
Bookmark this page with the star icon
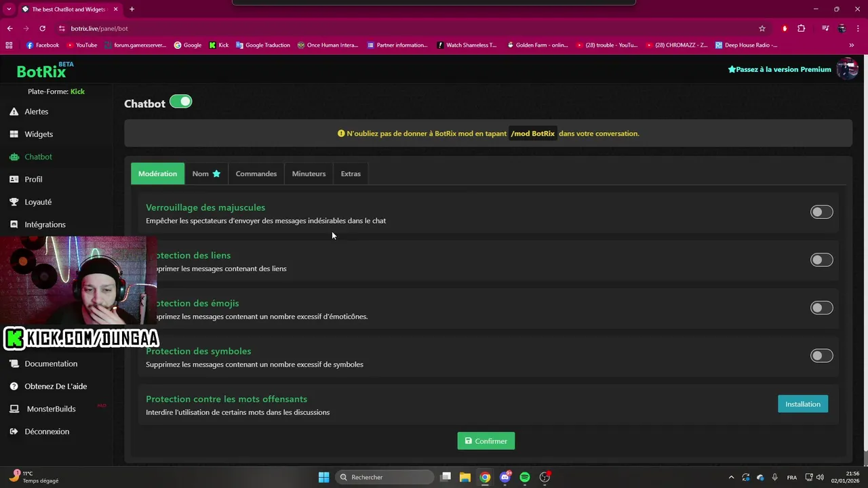[x=762, y=28]
